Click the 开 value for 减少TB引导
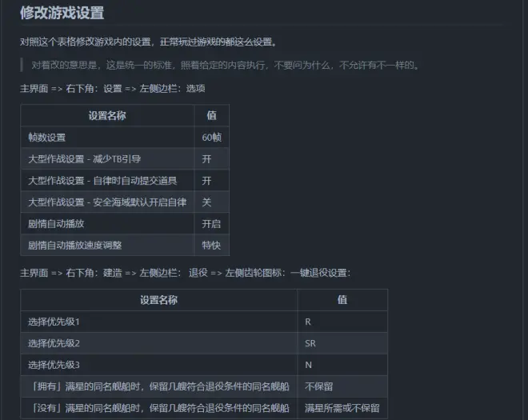528x420 pixels. [x=211, y=158]
